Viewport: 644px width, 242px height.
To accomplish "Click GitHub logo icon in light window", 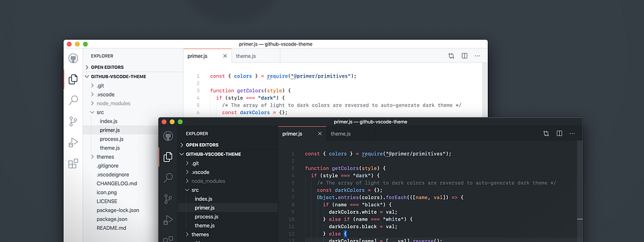I will [x=73, y=59].
